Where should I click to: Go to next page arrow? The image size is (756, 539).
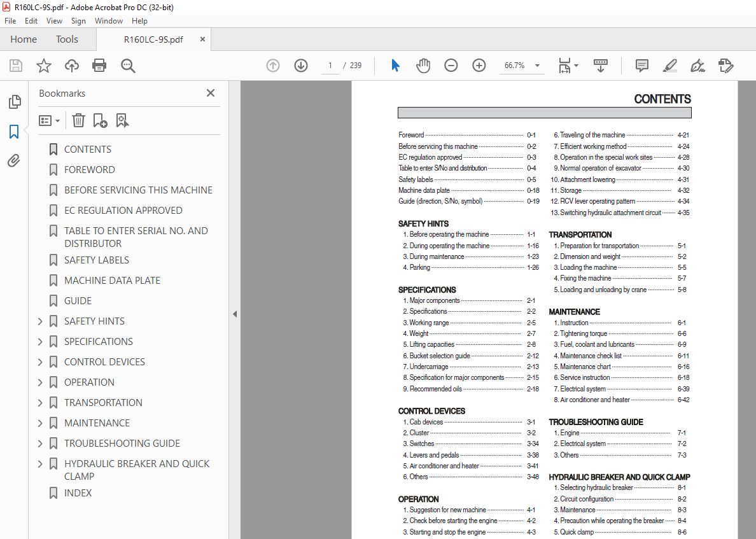301,66
